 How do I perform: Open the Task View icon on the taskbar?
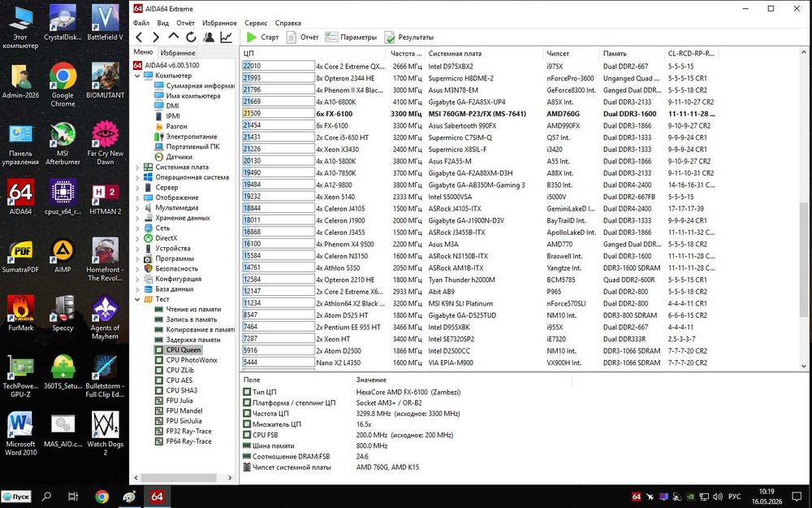point(73,497)
